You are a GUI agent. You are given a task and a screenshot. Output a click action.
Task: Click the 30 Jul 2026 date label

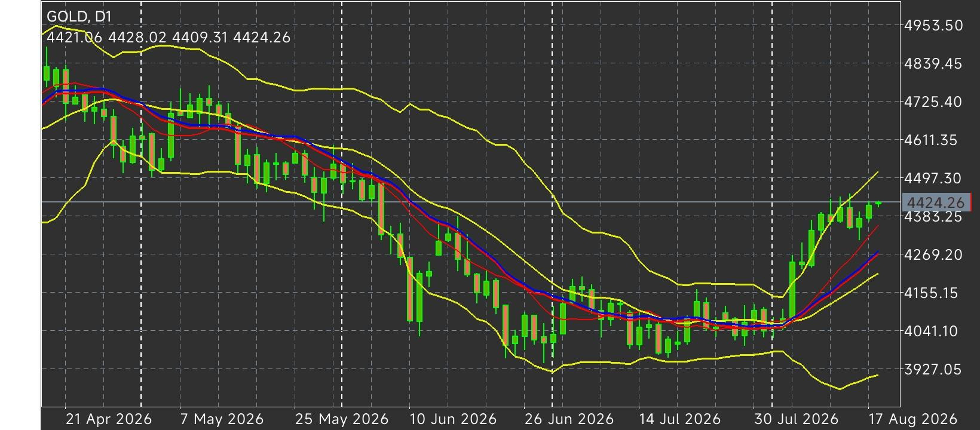[x=796, y=419]
